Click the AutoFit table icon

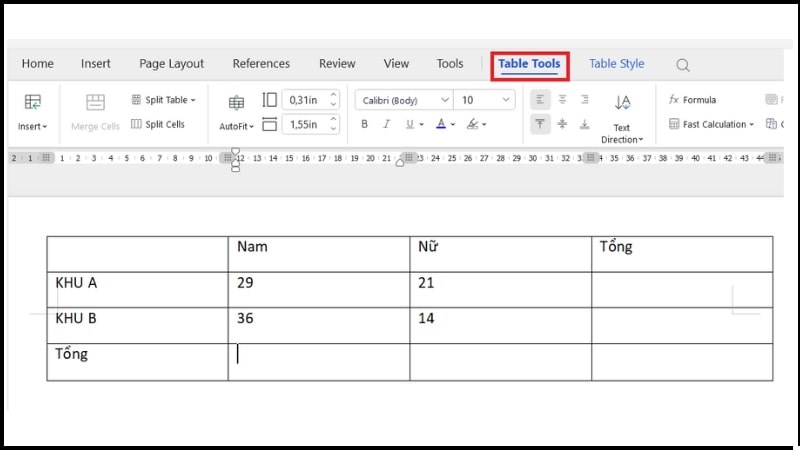pyautogui.click(x=236, y=103)
